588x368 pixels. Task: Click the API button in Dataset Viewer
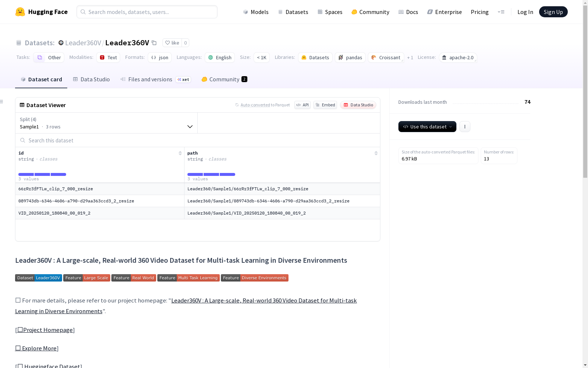[302, 105]
